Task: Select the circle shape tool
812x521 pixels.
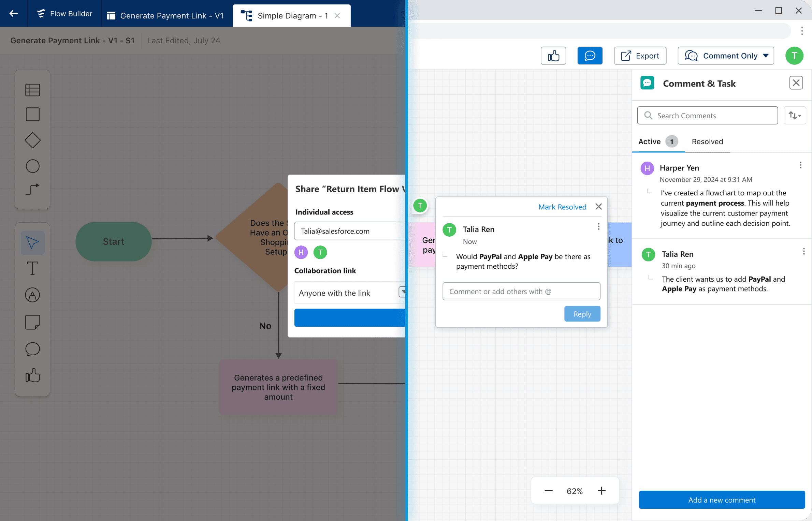Action: [x=32, y=166]
